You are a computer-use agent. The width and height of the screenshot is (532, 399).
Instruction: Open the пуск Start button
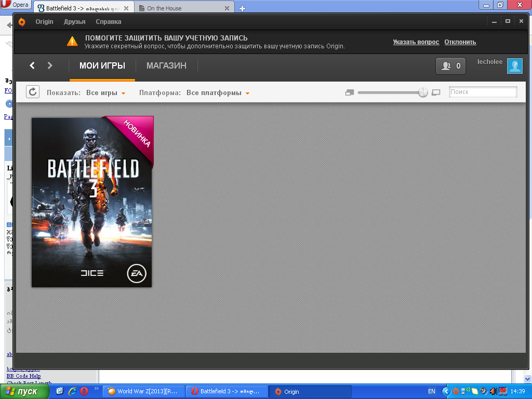click(x=24, y=392)
